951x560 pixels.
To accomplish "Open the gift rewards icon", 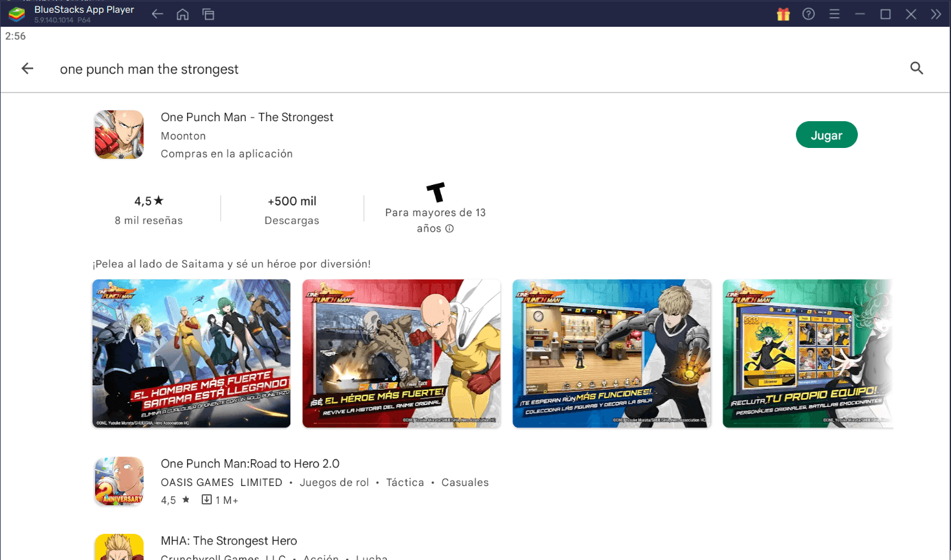I will pyautogui.click(x=783, y=14).
